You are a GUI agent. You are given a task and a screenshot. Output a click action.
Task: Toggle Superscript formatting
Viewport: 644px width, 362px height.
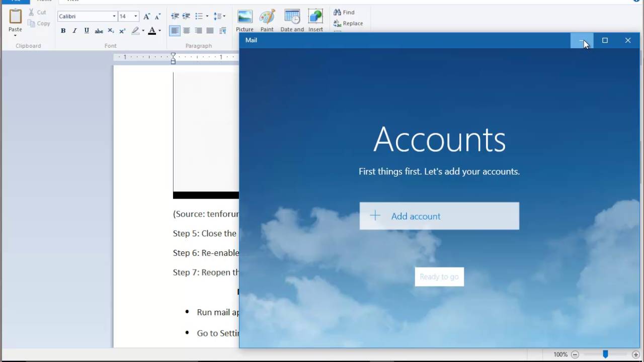122,31
